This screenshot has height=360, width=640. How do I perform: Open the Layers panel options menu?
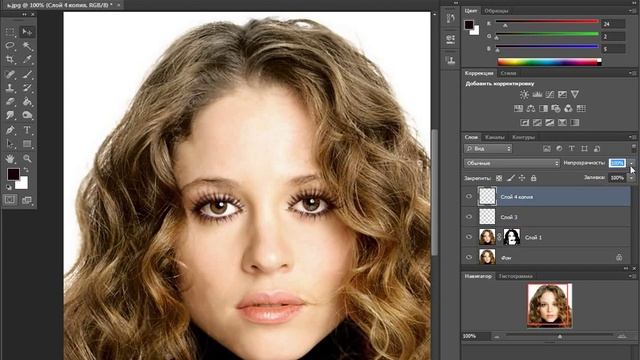point(633,137)
